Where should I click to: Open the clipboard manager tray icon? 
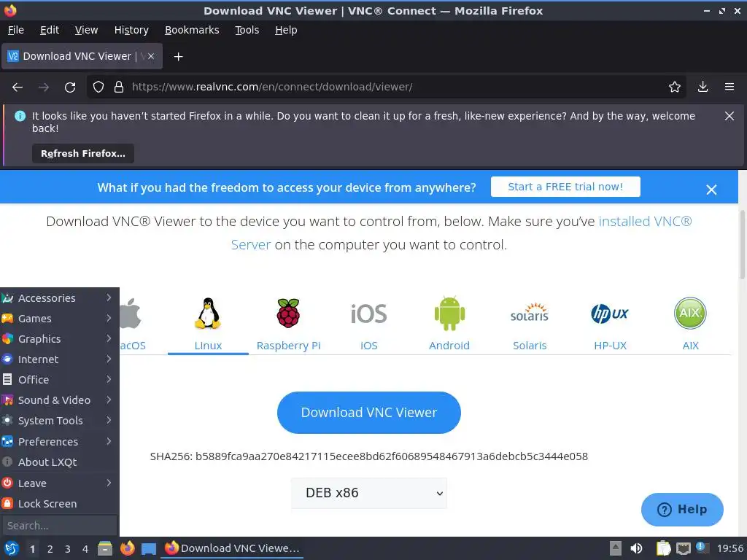pyautogui.click(x=663, y=548)
